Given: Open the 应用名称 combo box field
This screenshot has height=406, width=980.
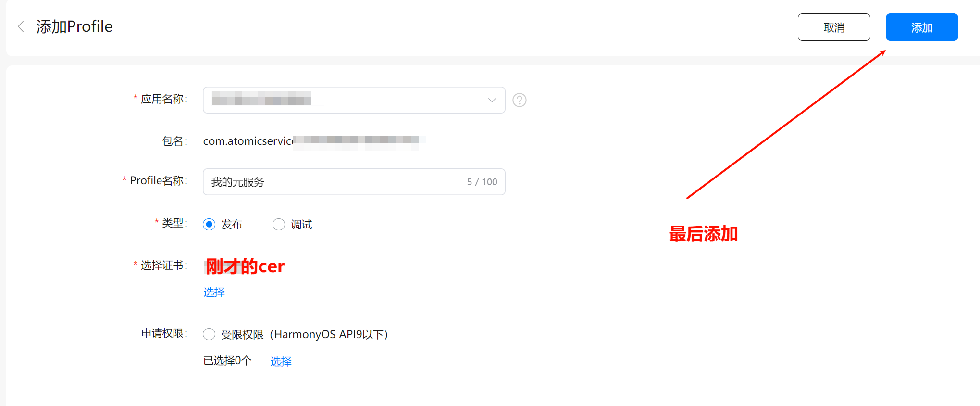Looking at the screenshot, I should tap(354, 100).
